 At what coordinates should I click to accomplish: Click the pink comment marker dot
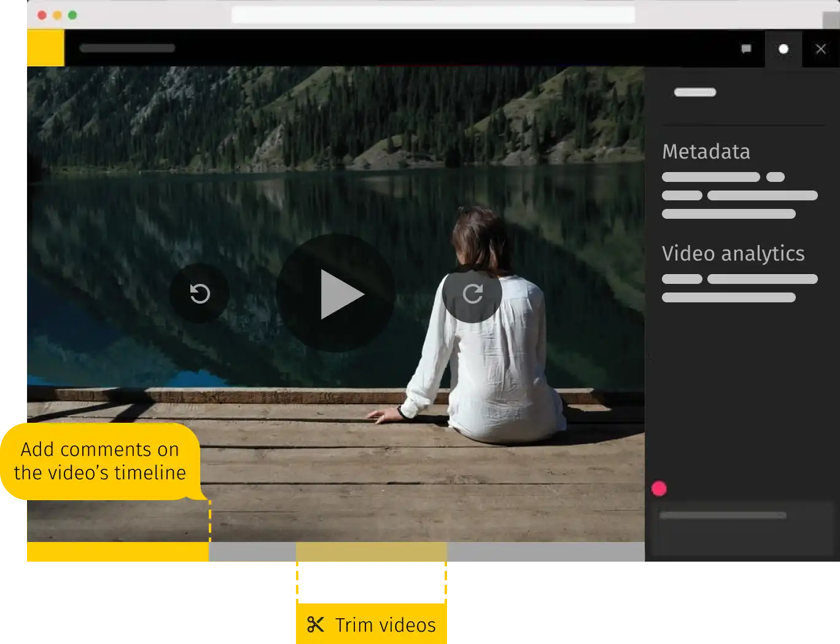(x=659, y=489)
